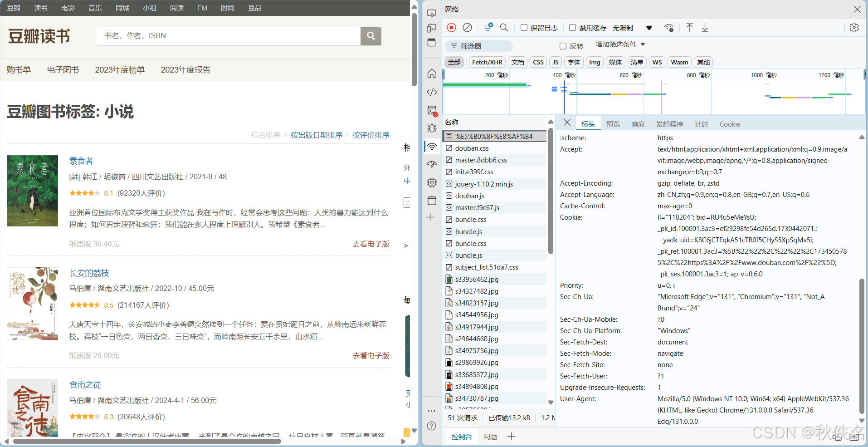Image resolution: width=868 pixels, height=447 pixels.
Task: Click the 素食者 book cover
Action: [32, 191]
